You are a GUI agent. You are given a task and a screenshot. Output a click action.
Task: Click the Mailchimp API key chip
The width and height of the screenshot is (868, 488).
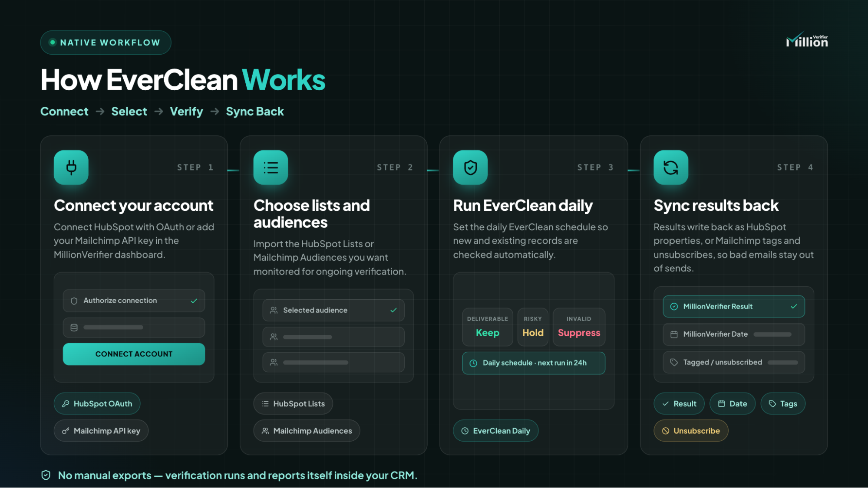101,431
